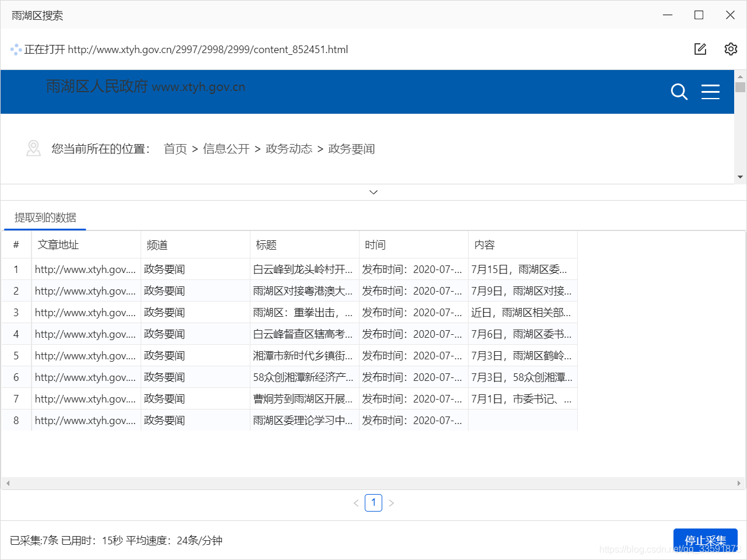747x560 pixels.
Task: Open the settings gear icon
Action: point(731,49)
